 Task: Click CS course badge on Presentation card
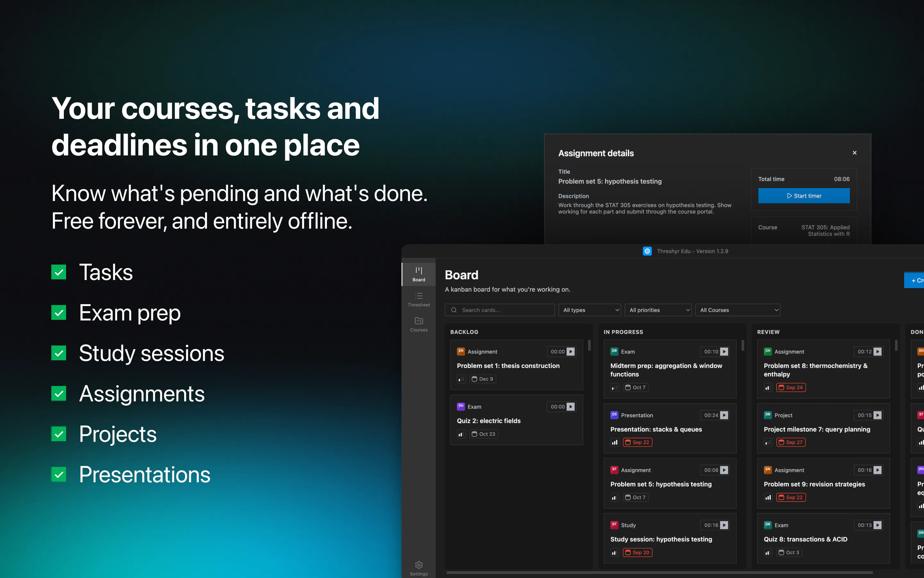point(614,415)
